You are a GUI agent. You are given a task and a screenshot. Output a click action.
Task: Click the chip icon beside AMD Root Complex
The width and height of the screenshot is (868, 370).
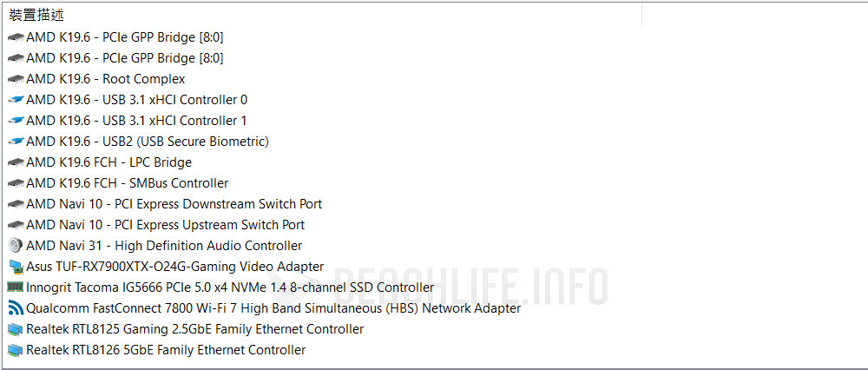[15, 79]
